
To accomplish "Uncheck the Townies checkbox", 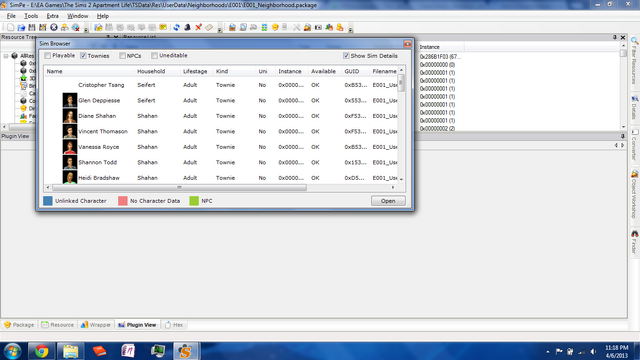I will [83, 56].
